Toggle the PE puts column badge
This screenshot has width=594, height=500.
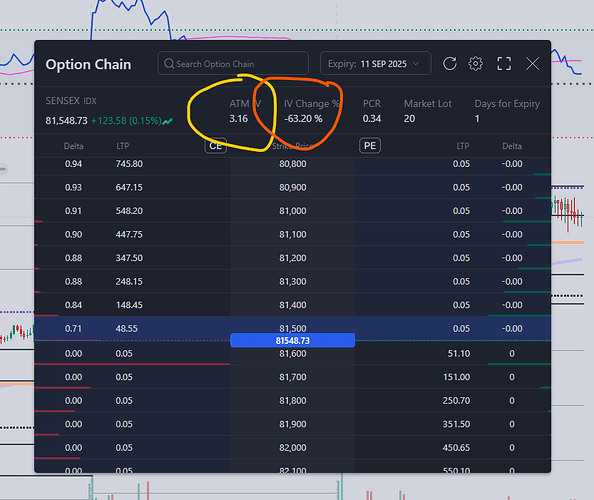point(370,146)
